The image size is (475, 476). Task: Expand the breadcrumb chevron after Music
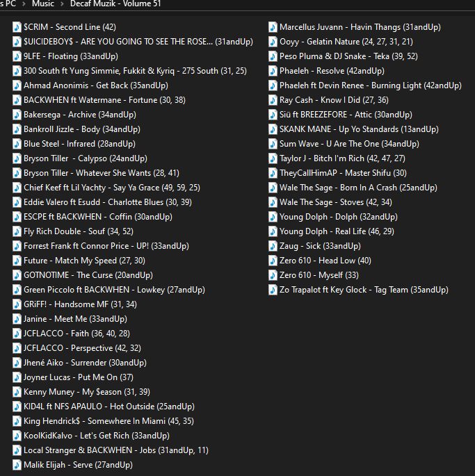[62, 4]
